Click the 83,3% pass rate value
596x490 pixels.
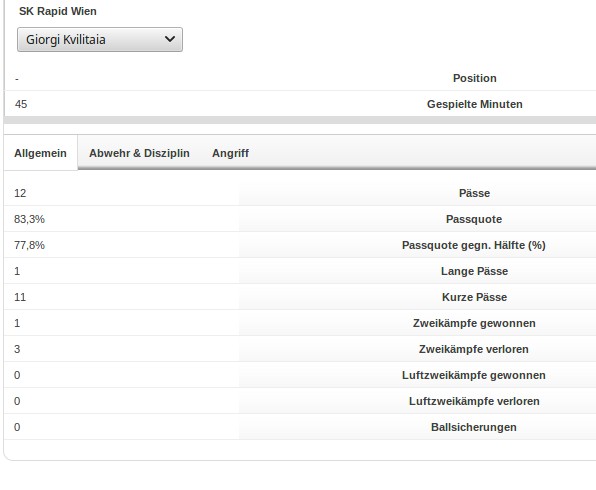coord(29,219)
